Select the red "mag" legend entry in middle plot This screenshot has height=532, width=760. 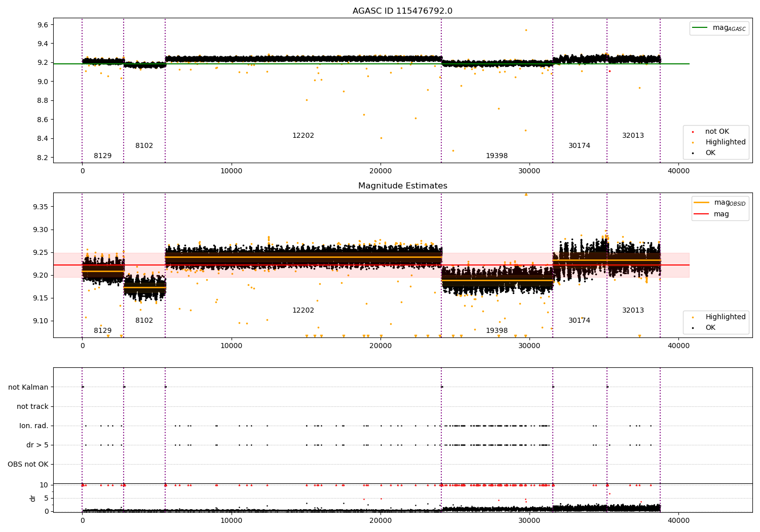point(712,214)
